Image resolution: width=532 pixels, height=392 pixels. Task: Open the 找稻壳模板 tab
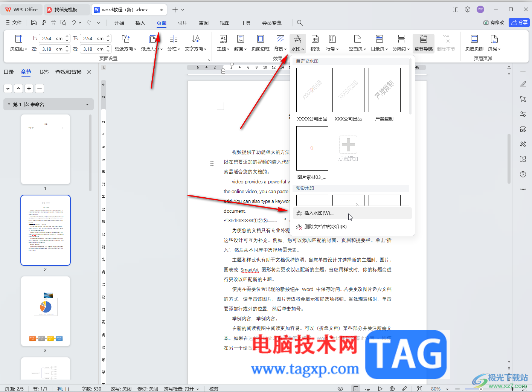[x=66, y=10]
